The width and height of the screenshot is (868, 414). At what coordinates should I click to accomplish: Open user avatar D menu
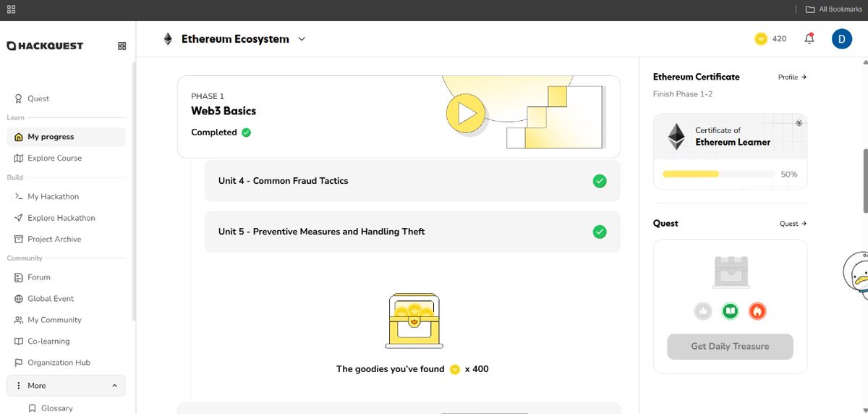[842, 39]
